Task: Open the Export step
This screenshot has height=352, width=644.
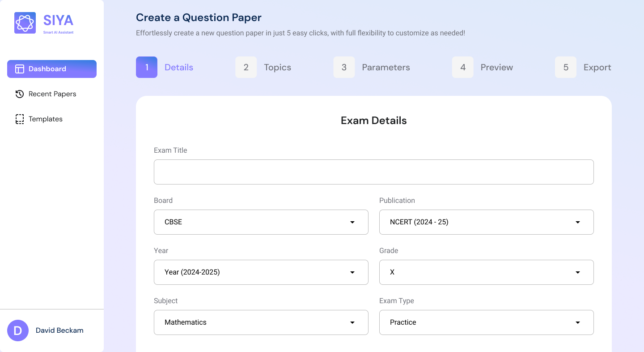Action: 597,67
